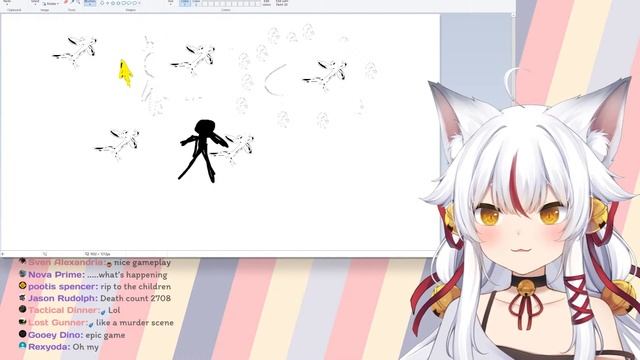Click Edit with Paint 3D button

pyautogui.click(x=282, y=3)
